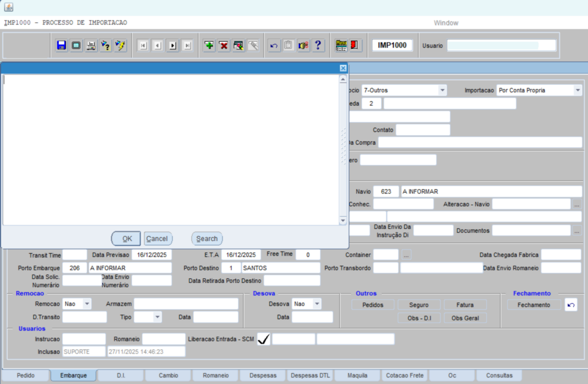588x384 pixels.
Task: Open the Cambio tab
Action: pyautogui.click(x=168, y=375)
